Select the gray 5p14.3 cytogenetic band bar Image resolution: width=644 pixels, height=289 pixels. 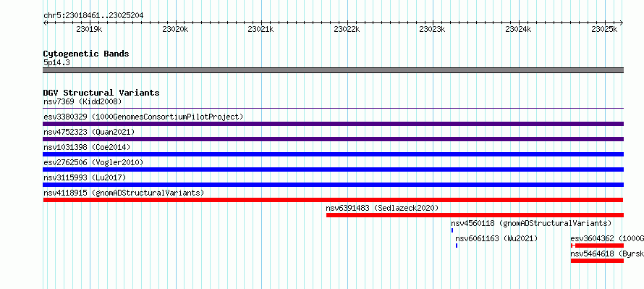pos(334,70)
